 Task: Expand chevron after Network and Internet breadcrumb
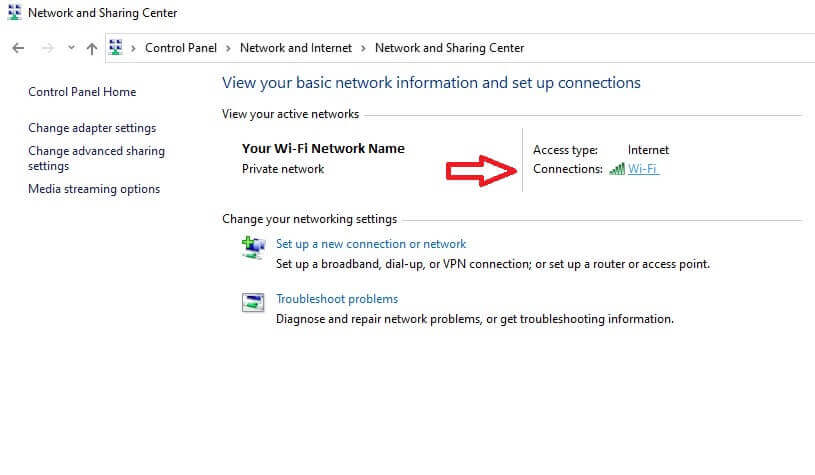[x=363, y=48]
